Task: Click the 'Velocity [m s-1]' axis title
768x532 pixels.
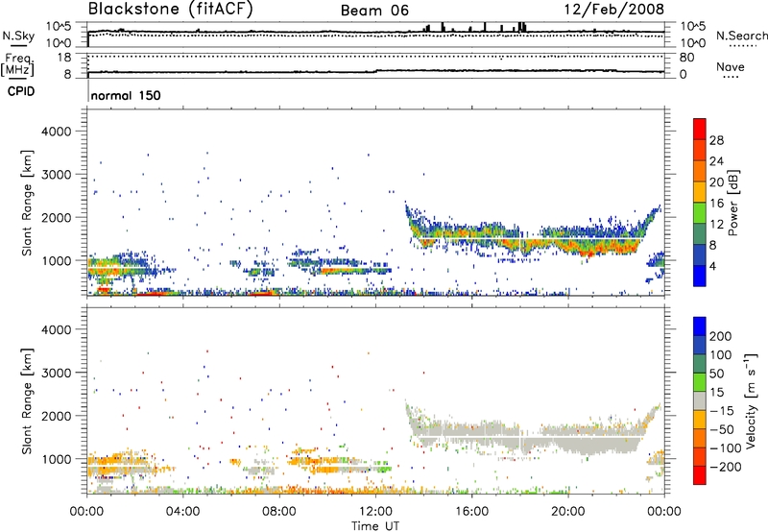Action: coord(751,400)
